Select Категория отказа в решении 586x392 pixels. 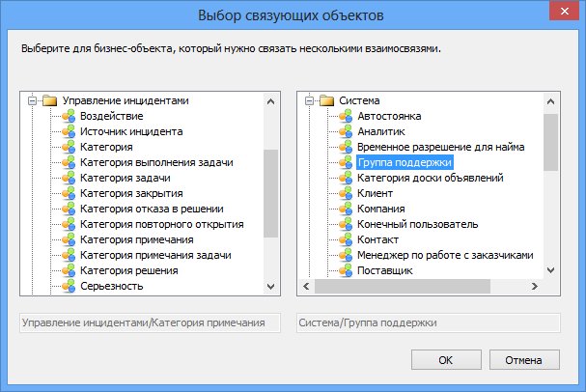tap(152, 209)
